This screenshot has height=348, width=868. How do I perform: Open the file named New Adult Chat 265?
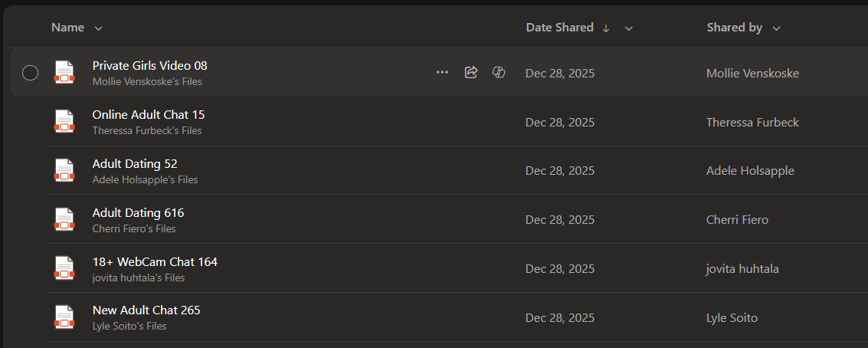(146, 310)
